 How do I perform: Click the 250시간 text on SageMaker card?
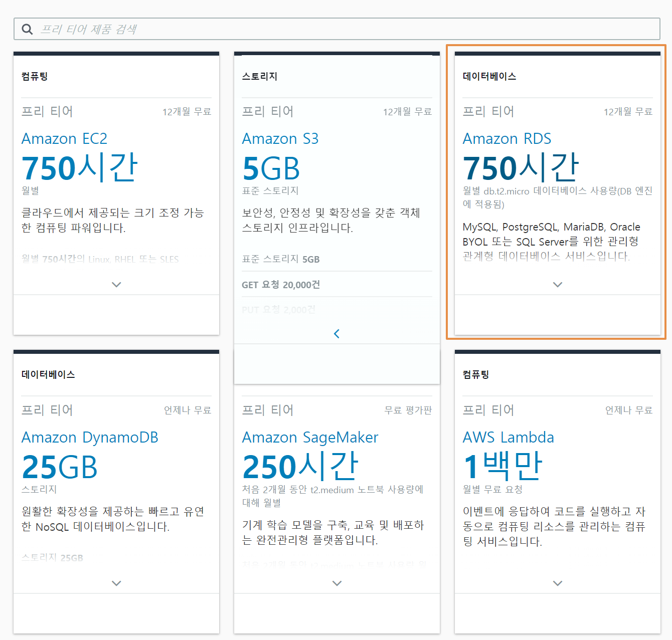[300, 466]
